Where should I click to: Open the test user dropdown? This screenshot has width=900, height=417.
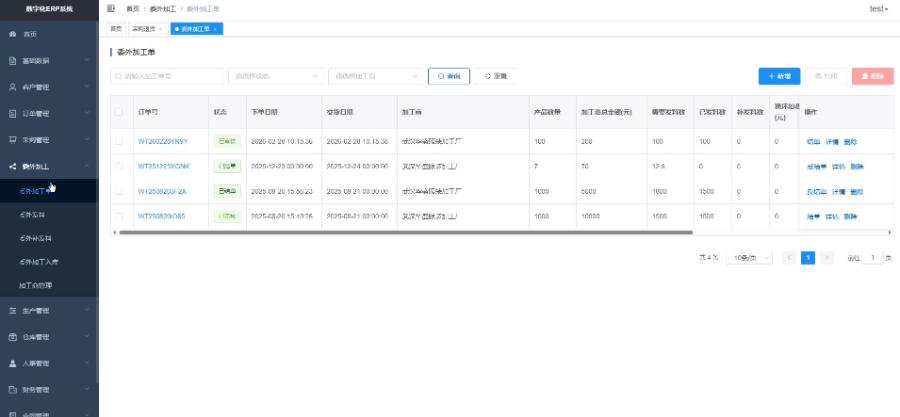tap(879, 9)
